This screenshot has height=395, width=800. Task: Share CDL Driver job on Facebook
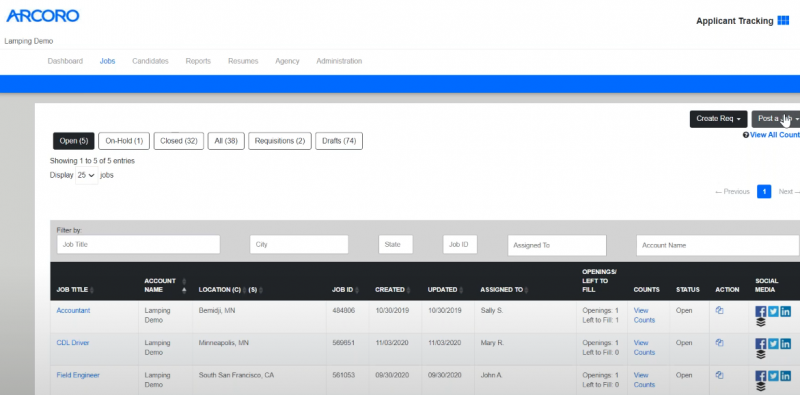point(761,343)
